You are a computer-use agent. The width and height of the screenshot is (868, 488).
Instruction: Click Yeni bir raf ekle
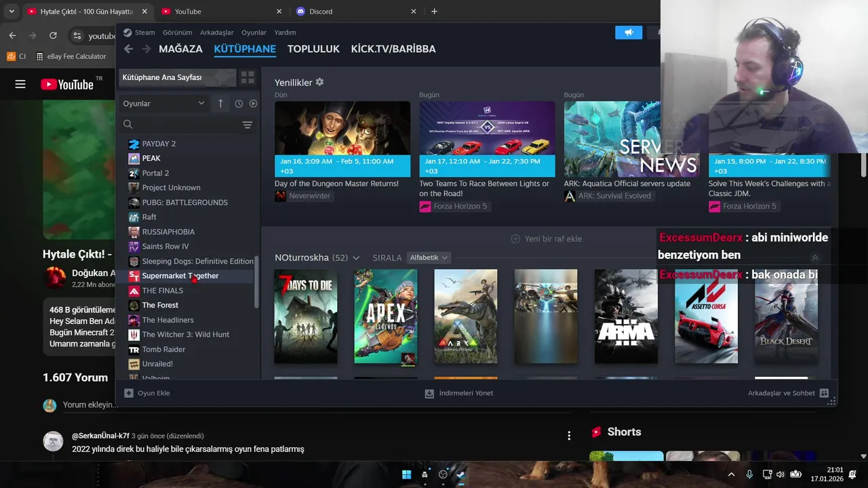(x=546, y=239)
